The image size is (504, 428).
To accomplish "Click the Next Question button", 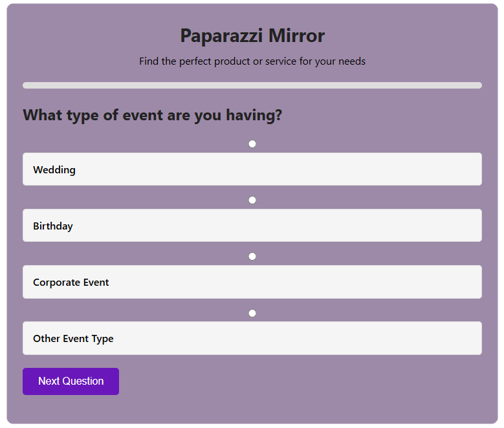I will click(x=71, y=381).
